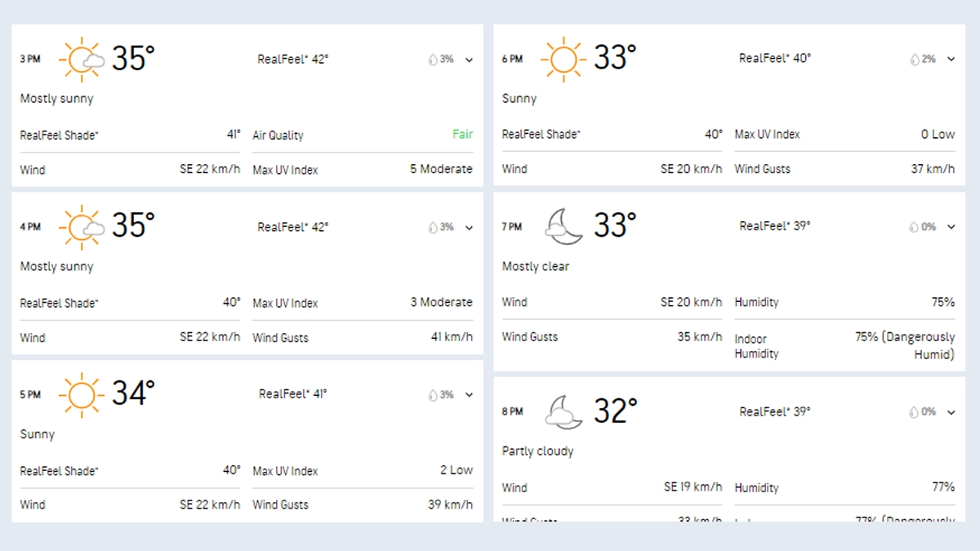Toggle the 8 PM card chevron
This screenshot has width=980, height=551.
point(951,412)
